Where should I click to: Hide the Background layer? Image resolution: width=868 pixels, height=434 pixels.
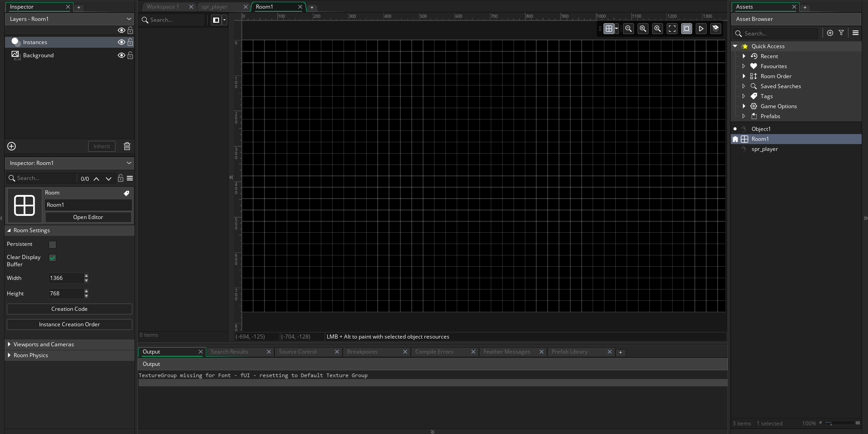tap(121, 55)
